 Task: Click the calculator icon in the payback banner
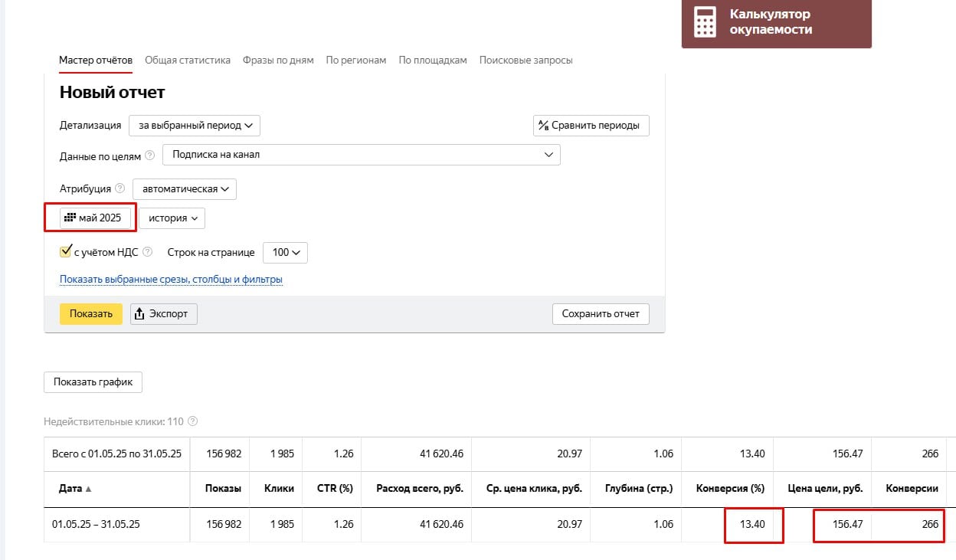704,22
